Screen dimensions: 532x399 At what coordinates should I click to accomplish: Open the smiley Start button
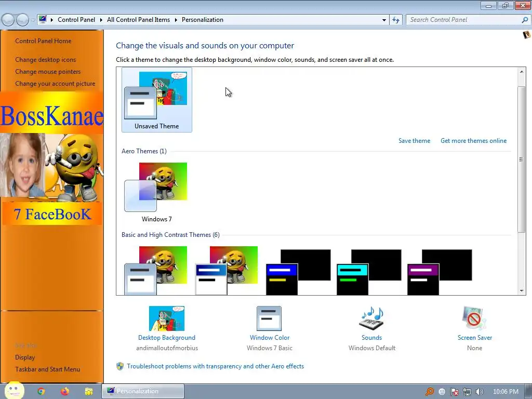pyautogui.click(x=14, y=391)
